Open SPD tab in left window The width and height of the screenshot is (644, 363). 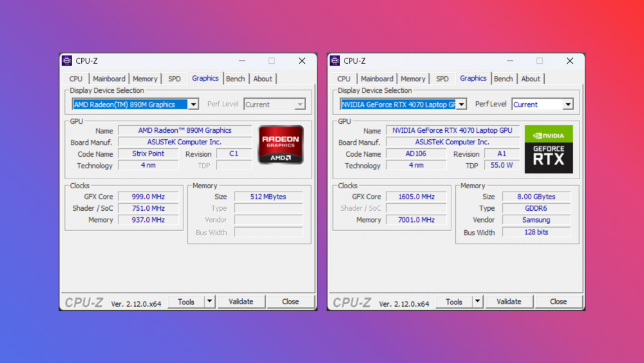tap(174, 79)
